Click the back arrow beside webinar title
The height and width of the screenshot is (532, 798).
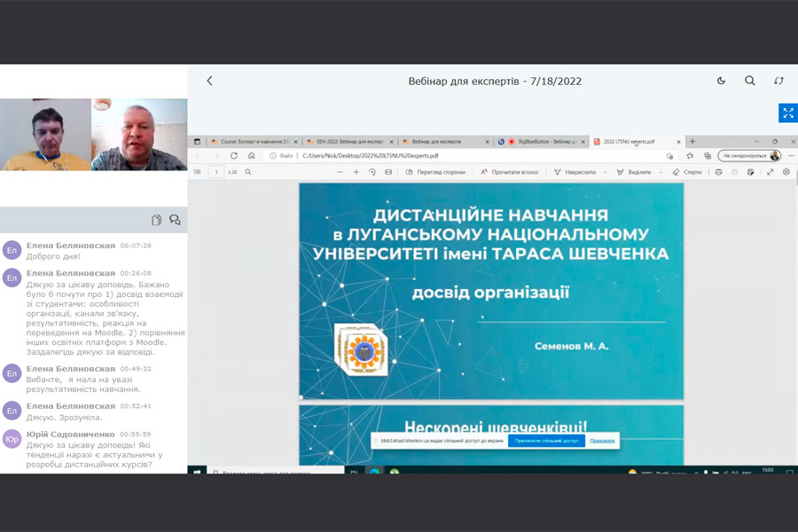[x=209, y=81]
